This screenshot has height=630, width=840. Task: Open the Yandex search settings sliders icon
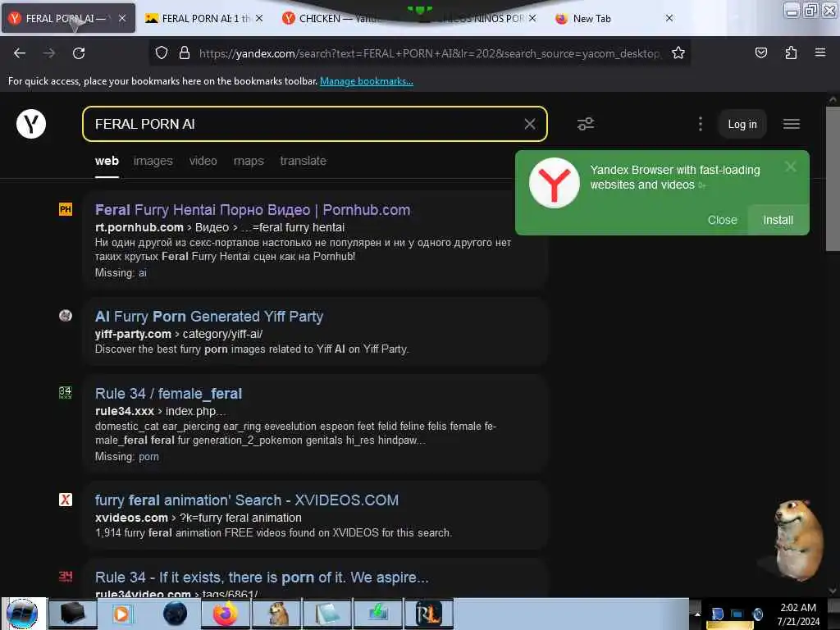586,124
